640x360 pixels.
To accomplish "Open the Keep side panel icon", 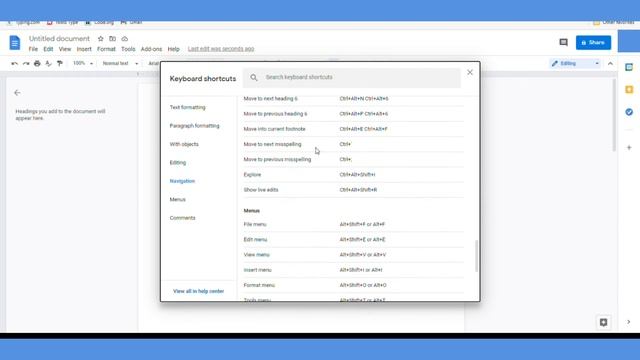I will click(x=629, y=89).
